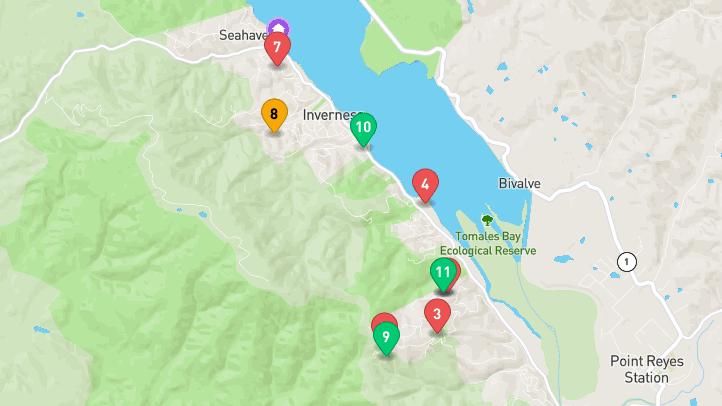The width and height of the screenshot is (722, 406).
Task: Select red pin 4 on the shoreline
Action: 425,186
